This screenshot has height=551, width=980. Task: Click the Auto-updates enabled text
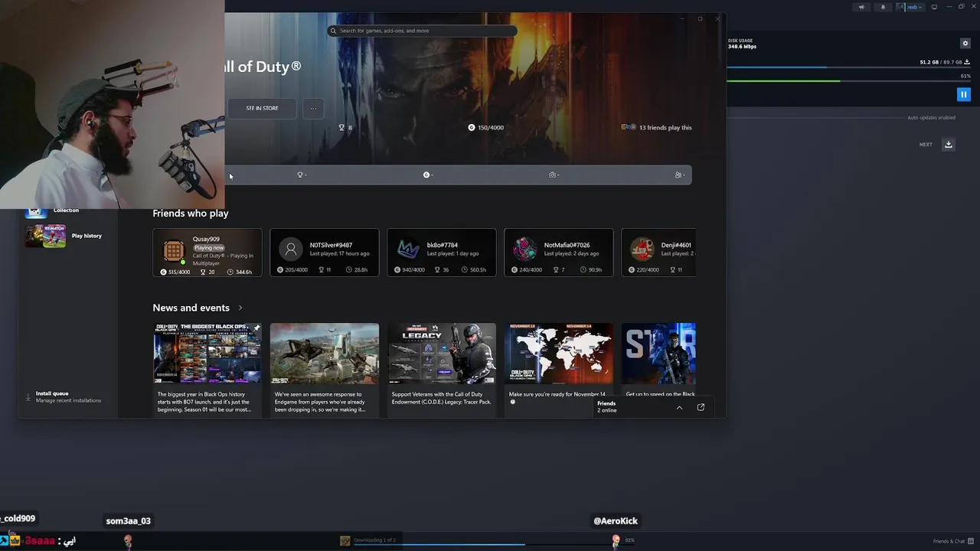(x=931, y=118)
